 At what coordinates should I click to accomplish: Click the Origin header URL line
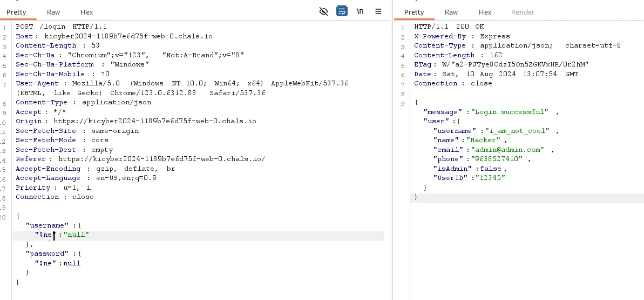click(x=136, y=122)
